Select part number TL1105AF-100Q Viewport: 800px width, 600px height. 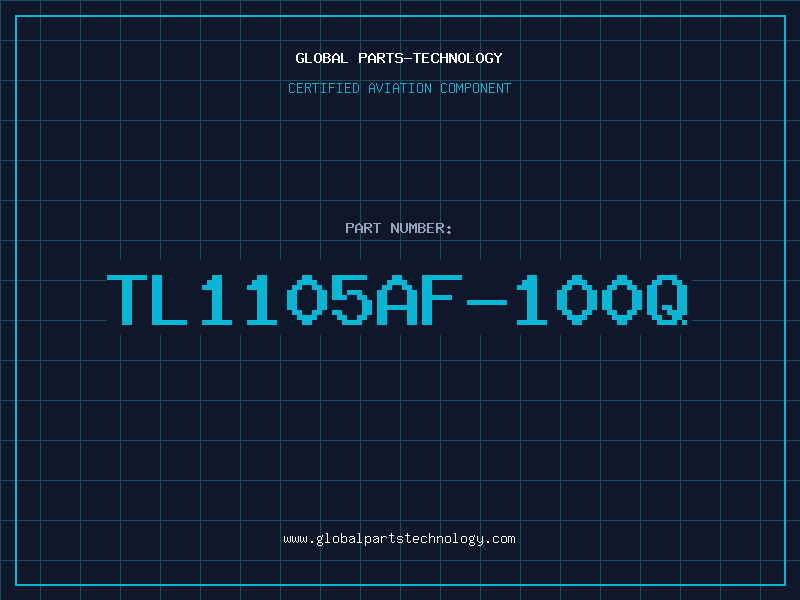397,300
